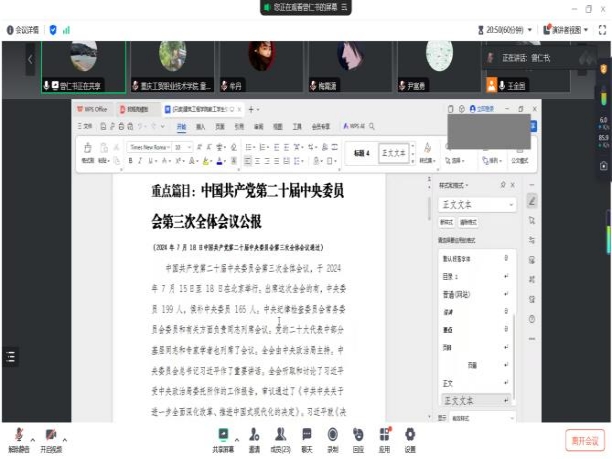Open the apps icon
The image size is (612, 459).
pyautogui.click(x=384, y=435)
